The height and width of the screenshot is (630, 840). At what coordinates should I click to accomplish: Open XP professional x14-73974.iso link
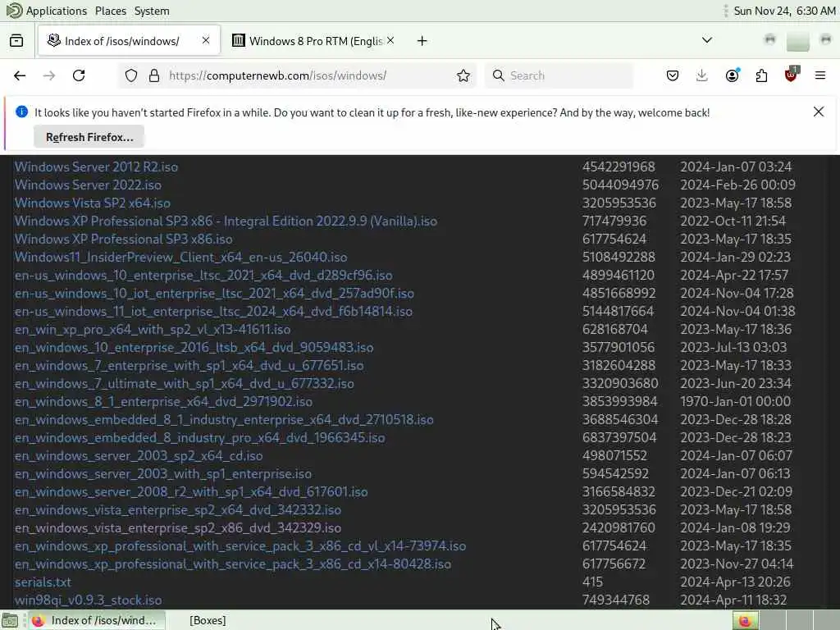pyautogui.click(x=240, y=546)
